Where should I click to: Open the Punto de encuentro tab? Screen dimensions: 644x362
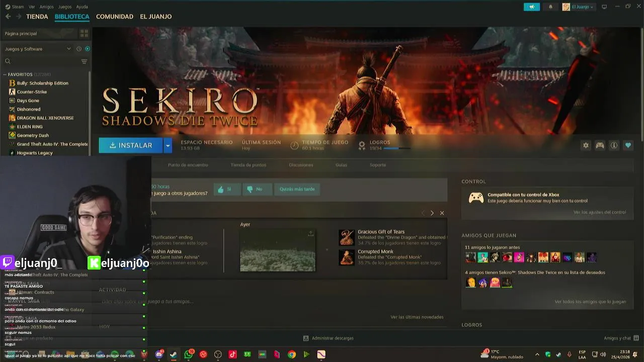point(188,165)
